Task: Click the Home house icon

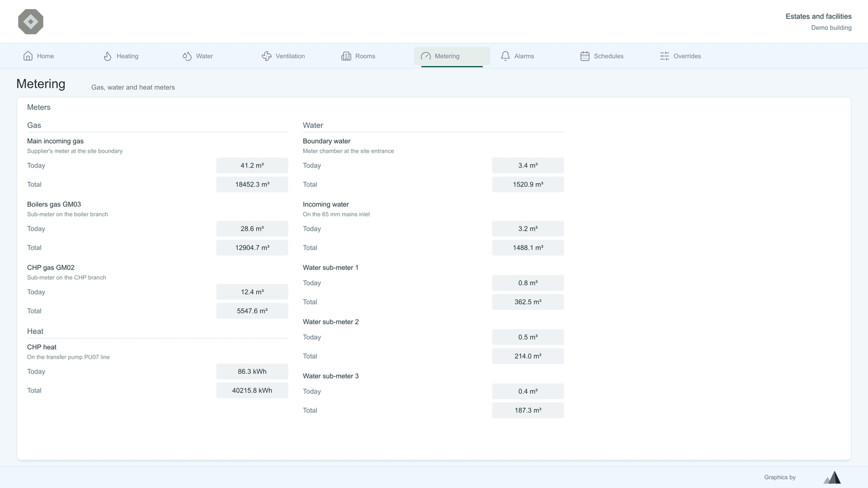Action: click(28, 56)
